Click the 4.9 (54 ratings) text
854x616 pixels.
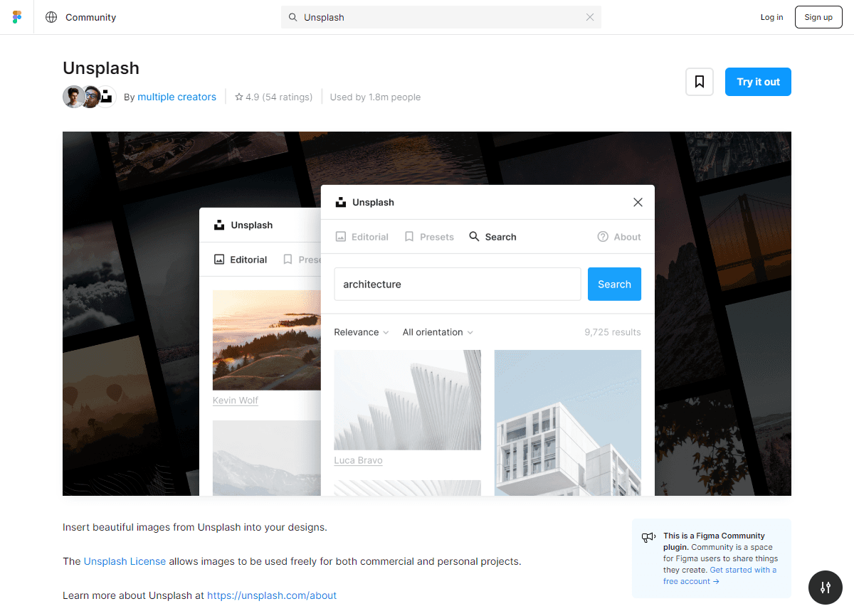279,97
